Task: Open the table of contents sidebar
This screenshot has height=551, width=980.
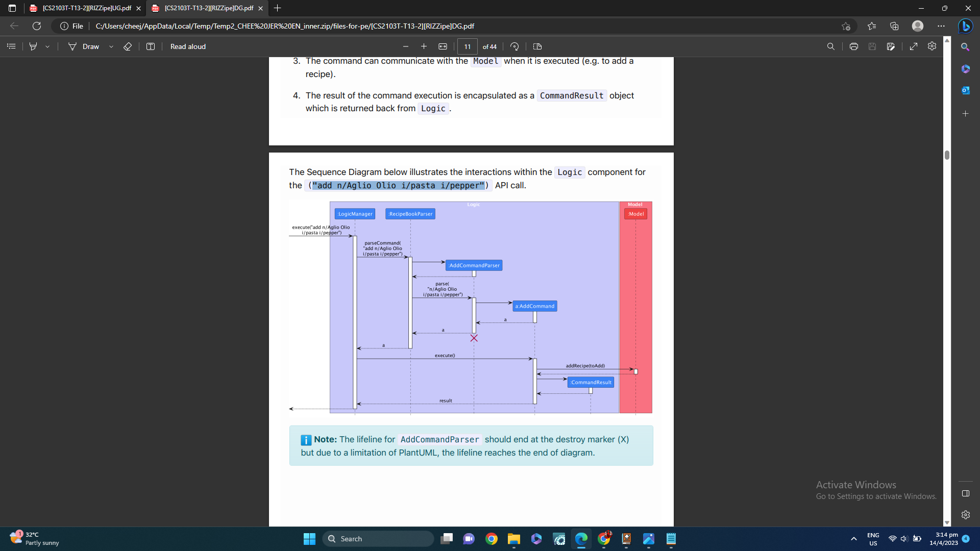Action: tap(11, 46)
